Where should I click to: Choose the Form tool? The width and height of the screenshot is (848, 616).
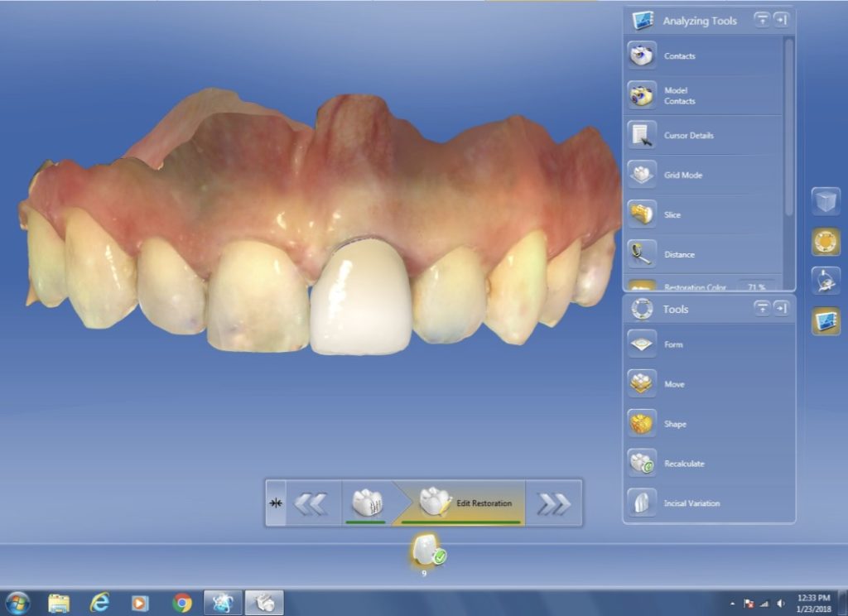(642, 344)
